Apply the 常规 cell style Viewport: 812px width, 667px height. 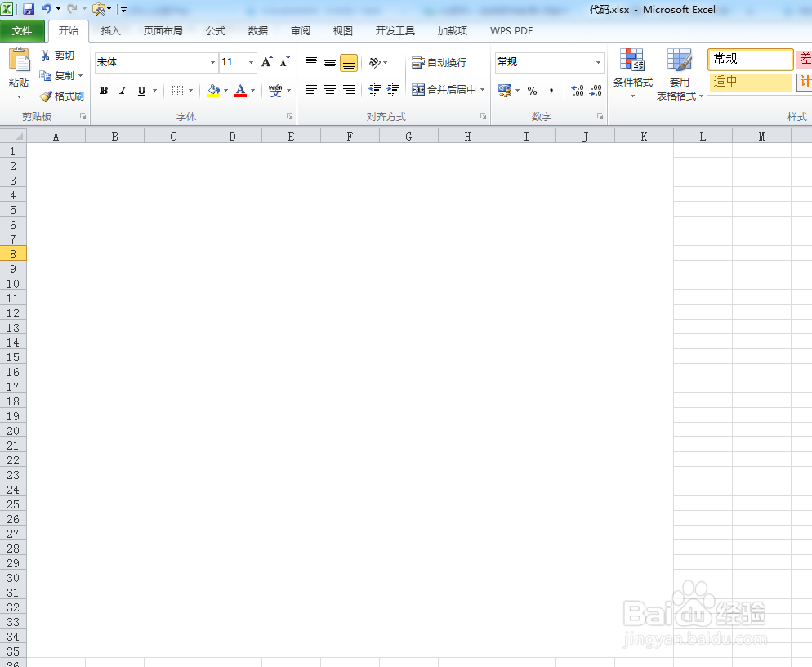coord(751,59)
